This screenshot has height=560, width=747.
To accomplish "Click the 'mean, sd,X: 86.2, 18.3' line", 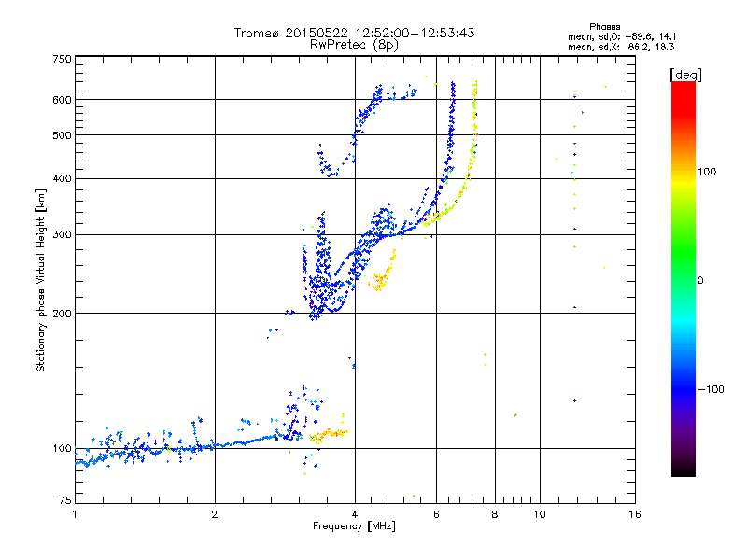I will pyautogui.click(x=621, y=47).
